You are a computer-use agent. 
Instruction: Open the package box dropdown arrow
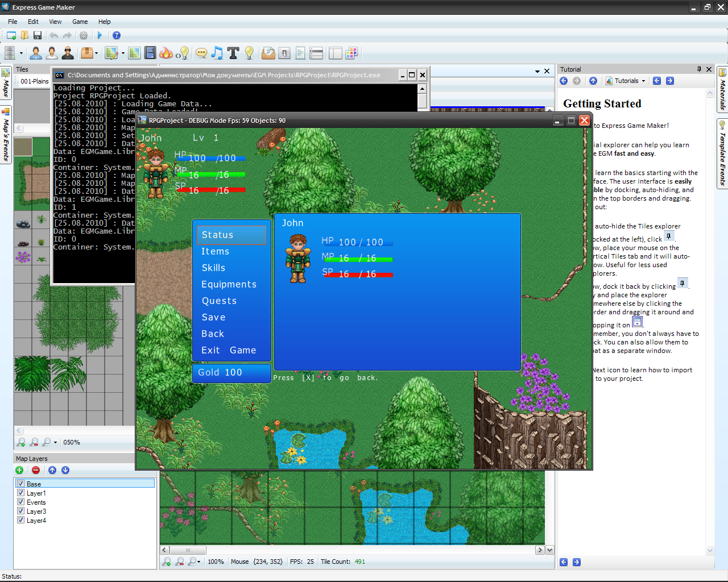[x=96, y=53]
